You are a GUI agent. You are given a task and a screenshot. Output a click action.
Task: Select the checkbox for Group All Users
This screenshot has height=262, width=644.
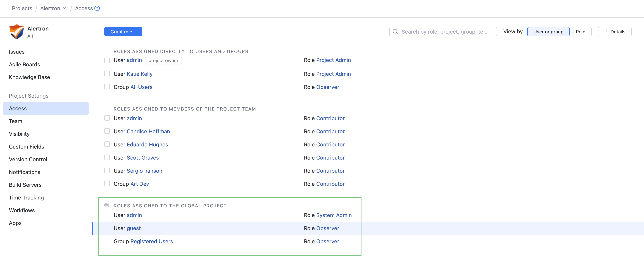(107, 86)
